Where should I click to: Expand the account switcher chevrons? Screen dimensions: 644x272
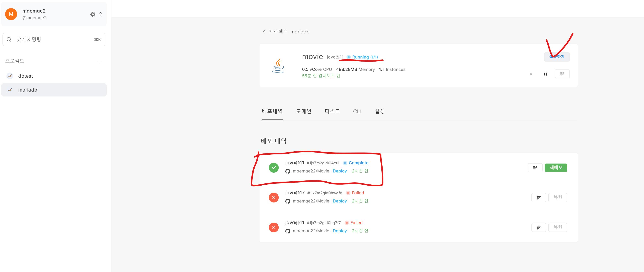tap(100, 14)
